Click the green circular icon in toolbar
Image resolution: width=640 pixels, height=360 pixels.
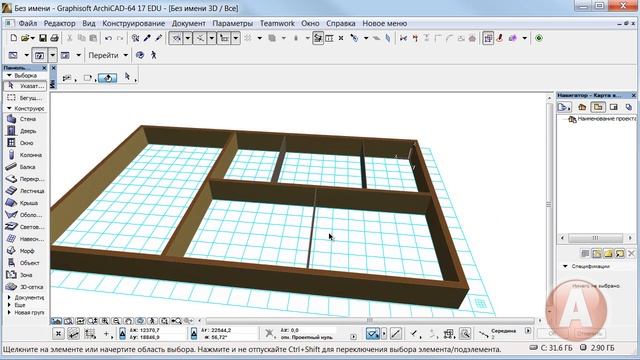(539, 38)
